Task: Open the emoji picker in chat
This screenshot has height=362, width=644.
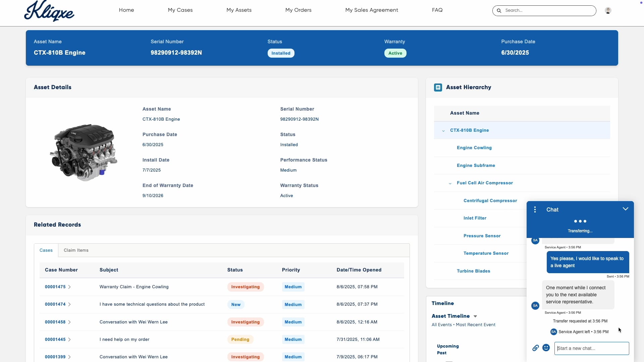Action: tap(546, 348)
